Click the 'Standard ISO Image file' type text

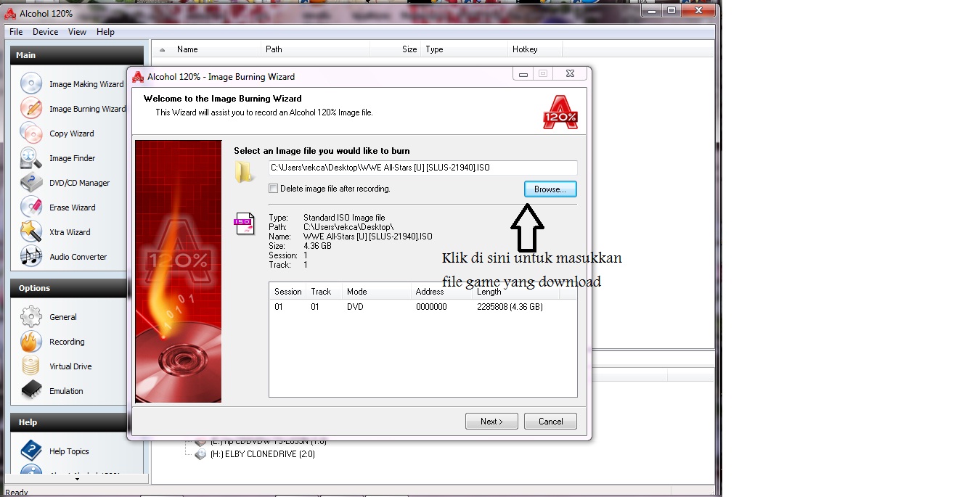click(x=344, y=218)
